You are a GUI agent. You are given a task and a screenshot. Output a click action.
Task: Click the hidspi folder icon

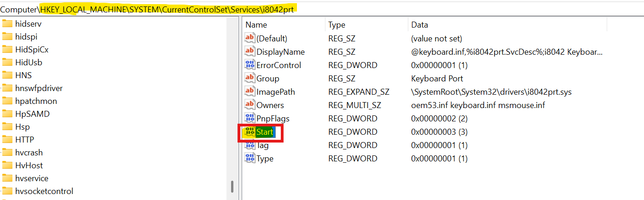tap(7, 37)
